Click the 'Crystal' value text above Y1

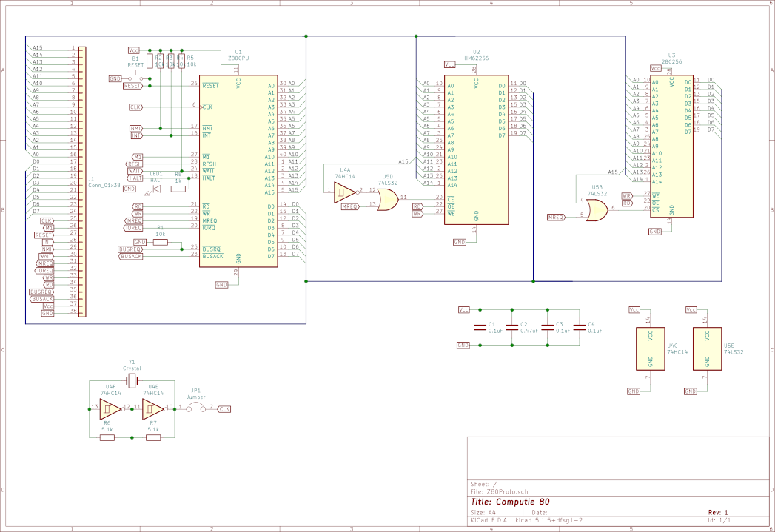coord(132,368)
